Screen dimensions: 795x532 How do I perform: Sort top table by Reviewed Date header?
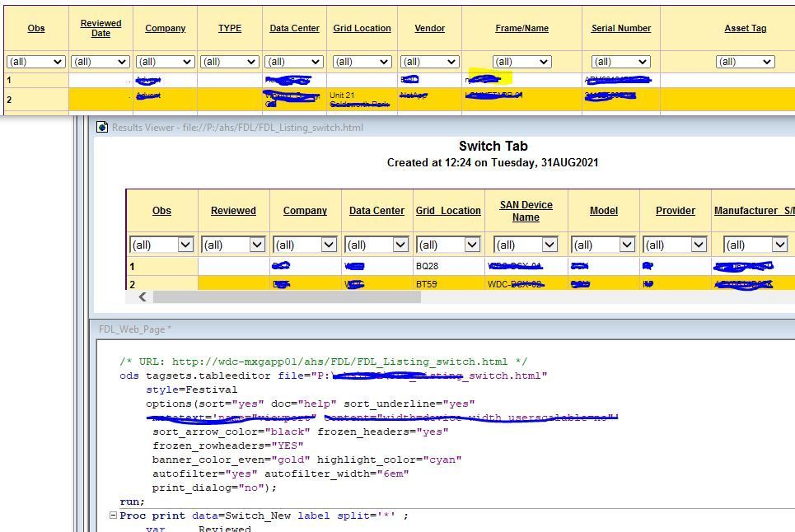[x=101, y=28]
